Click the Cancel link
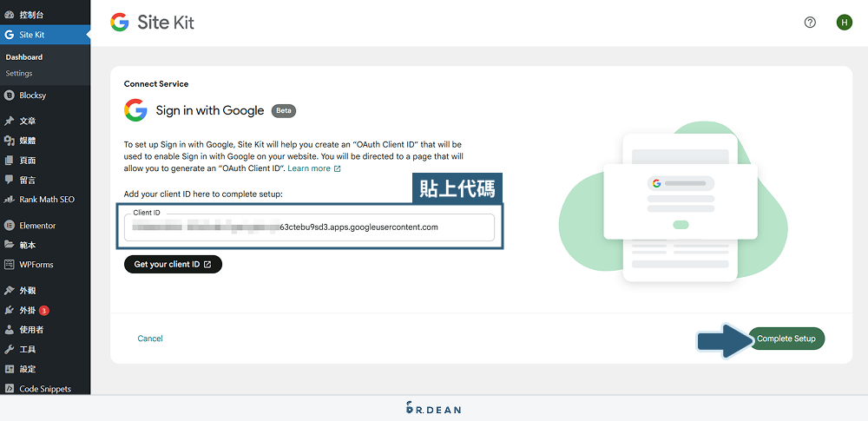 [150, 339]
